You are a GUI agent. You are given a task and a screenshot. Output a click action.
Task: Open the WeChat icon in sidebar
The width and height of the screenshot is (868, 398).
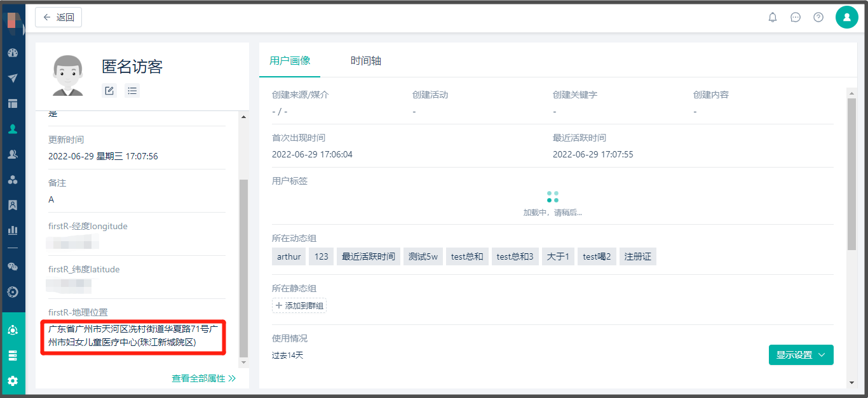click(x=13, y=267)
